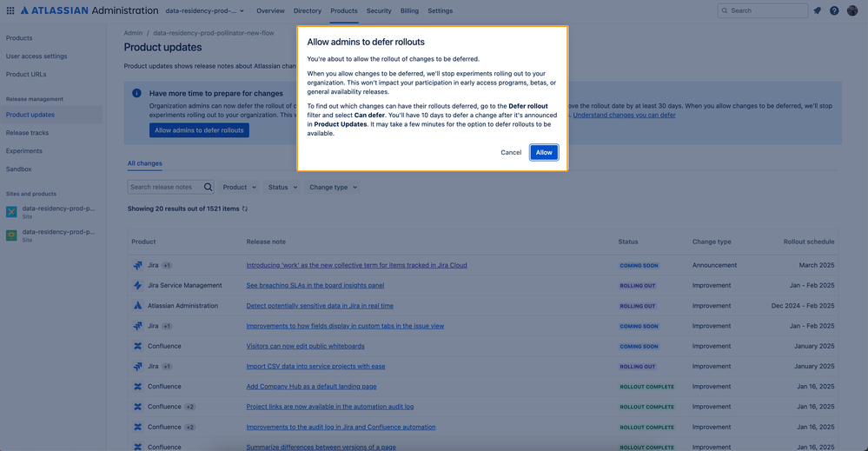Click Allow admins to defer rollouts button
The height and width of the screenshot is (451, 868).
tap(199, 130)
